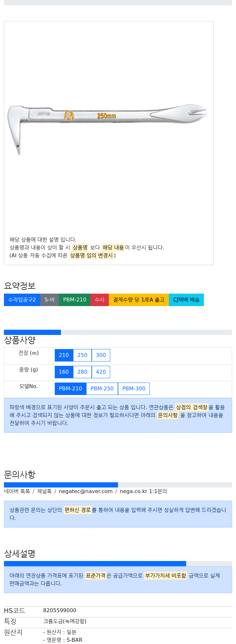
Task: Pick model PBM-210
Action: 70,389
